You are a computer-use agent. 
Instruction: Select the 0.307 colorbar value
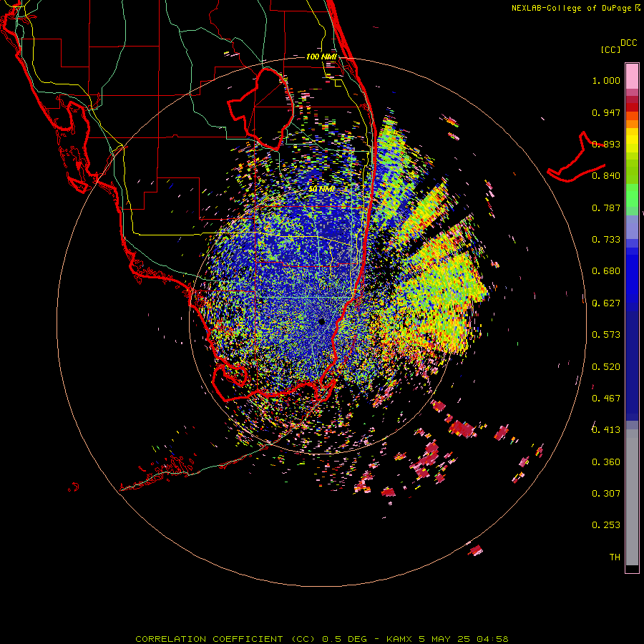click(606, 494)
